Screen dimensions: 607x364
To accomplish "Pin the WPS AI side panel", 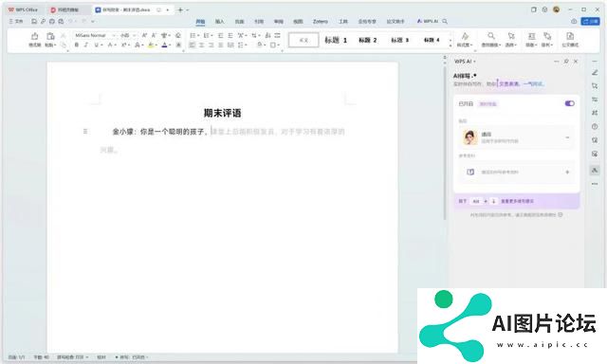I will (x=566, y=62).
